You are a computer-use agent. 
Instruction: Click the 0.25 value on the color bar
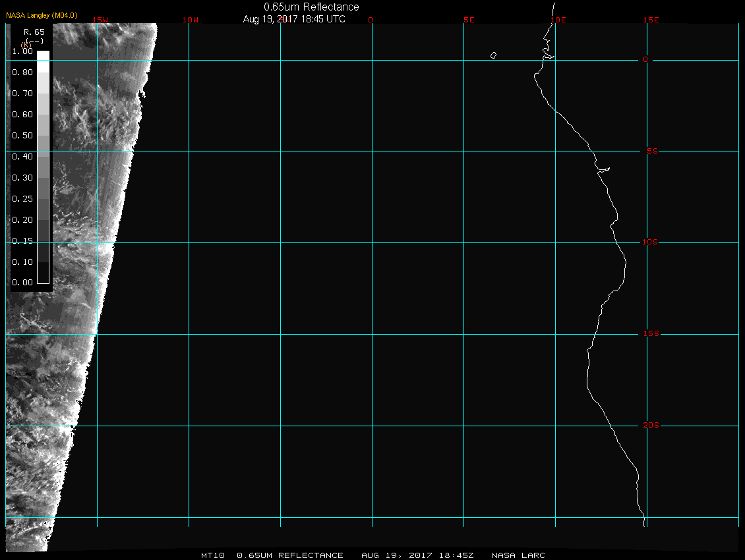22,198
